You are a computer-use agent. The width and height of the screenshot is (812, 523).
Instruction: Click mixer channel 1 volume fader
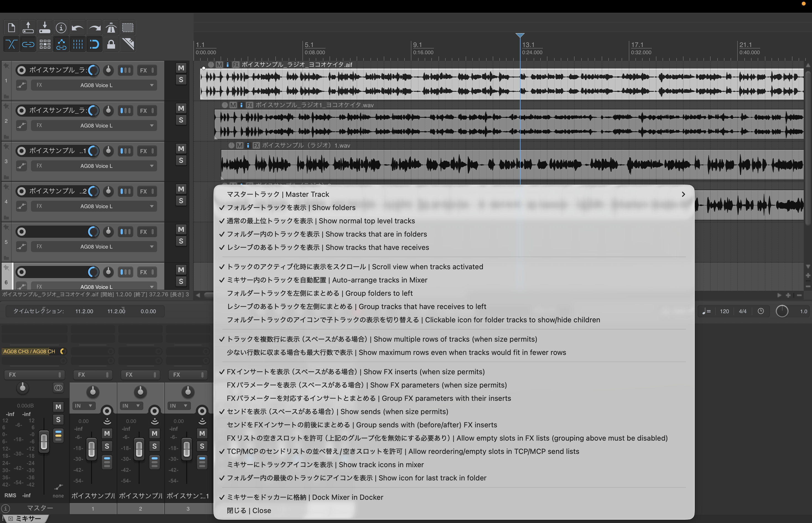point(91,449)
